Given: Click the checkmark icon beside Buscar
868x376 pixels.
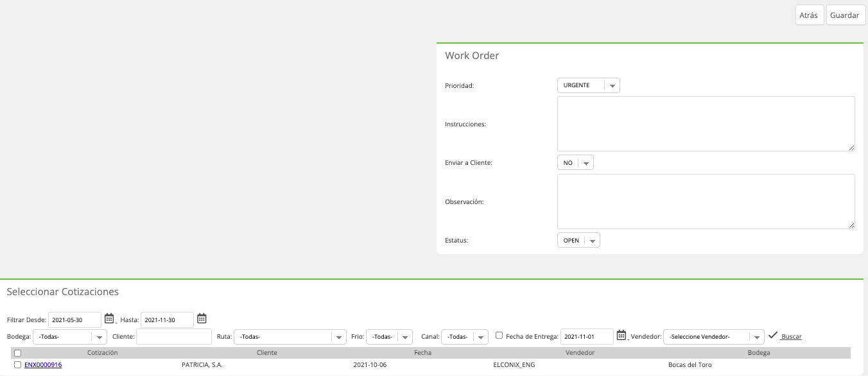Looking at the screenshot, I should click(773, 335).
